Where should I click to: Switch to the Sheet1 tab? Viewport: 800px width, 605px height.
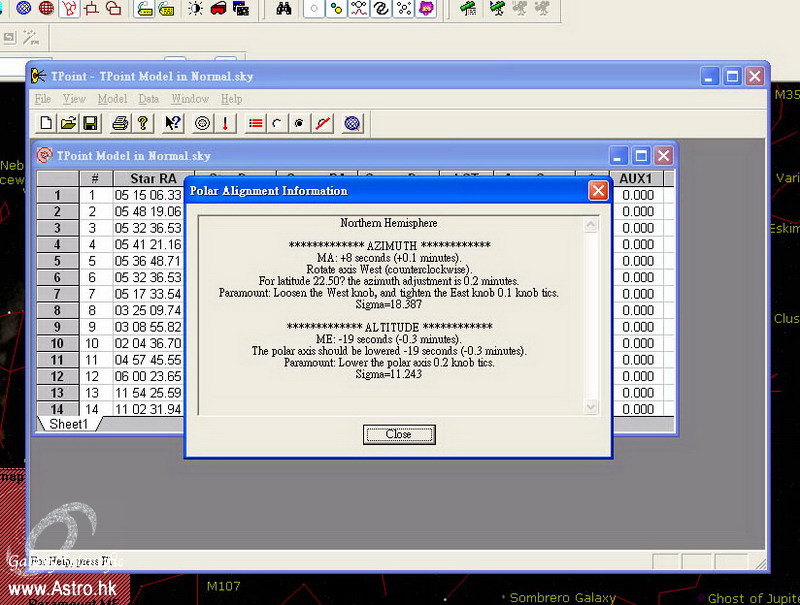69,424
